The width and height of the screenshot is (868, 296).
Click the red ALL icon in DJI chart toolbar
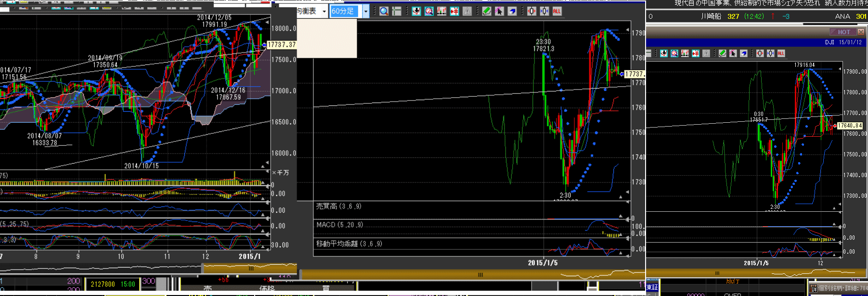(x=781, y=53)
